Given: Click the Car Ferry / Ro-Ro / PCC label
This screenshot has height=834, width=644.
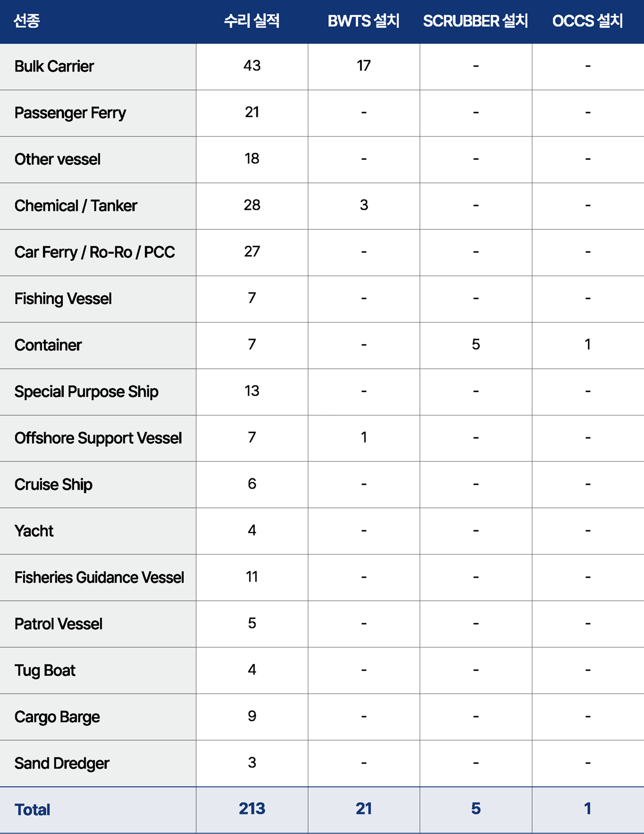Looking at the screenshot, I should tap(94, 253).
